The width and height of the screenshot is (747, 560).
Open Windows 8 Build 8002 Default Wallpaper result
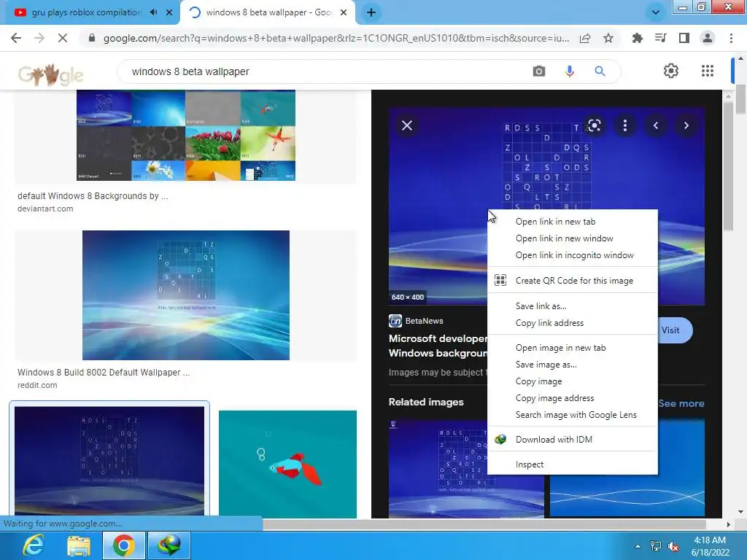104,373
